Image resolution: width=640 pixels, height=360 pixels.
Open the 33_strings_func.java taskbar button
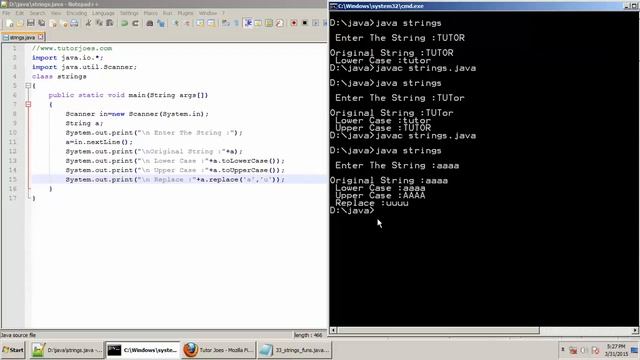pyautogui.click(x=295, y=350)
